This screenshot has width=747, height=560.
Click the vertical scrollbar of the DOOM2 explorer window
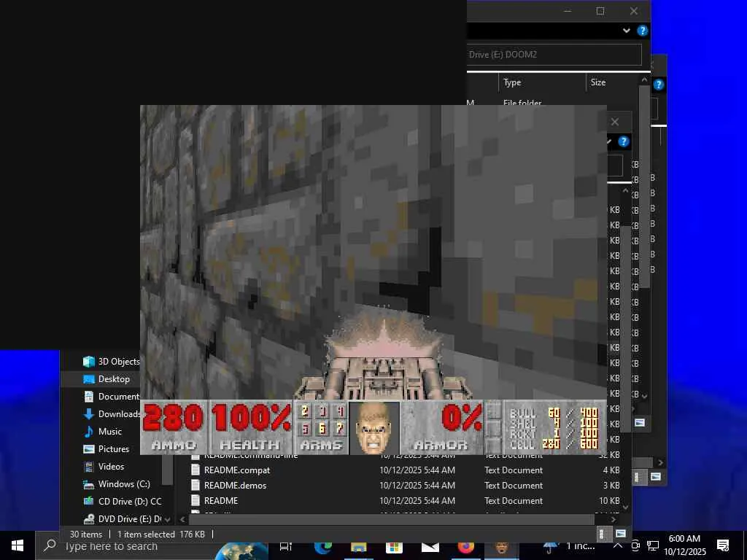point(644,187)
